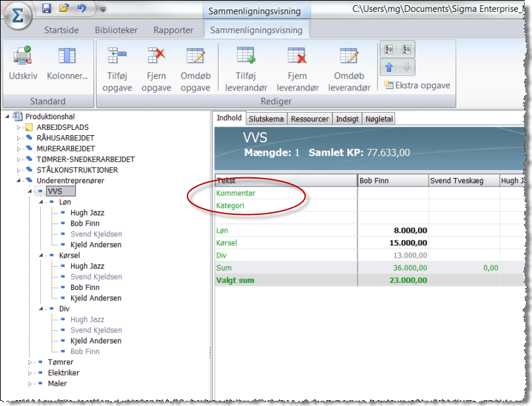The height and width of the screenshot is (406, 532).
Task: Click Ekstra opgave button
Action: click(417, 85)
